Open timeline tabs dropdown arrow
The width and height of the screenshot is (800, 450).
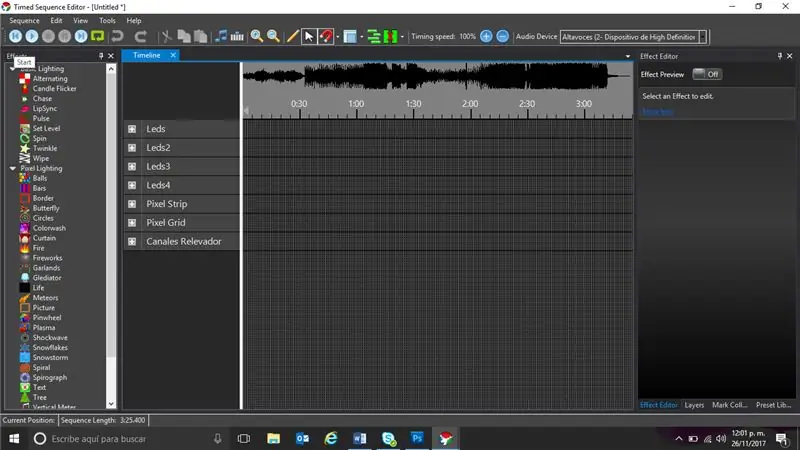(628, 56)
